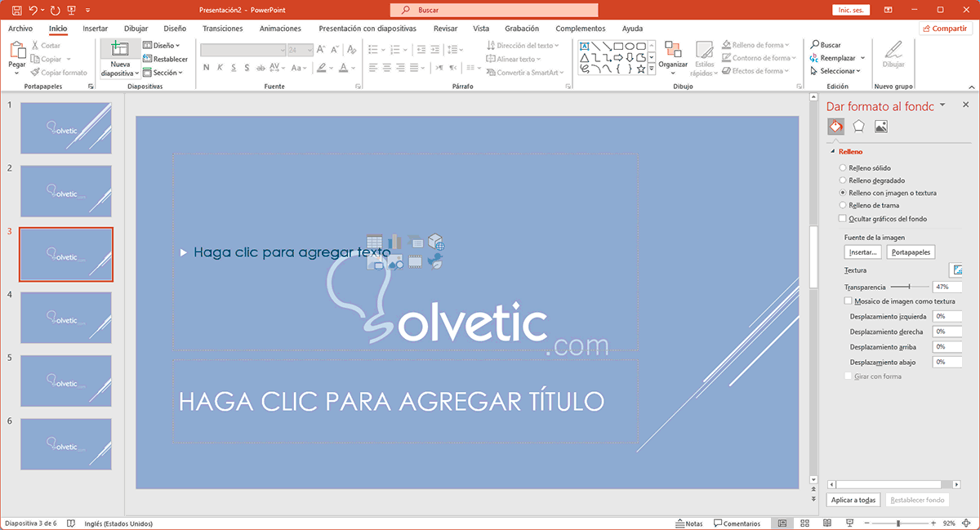Image resolution: width=980 pixels, height=530 pixels.
Task: Open the Diseño layout dropdown in Diapositivas
Action: coord(162,46)
